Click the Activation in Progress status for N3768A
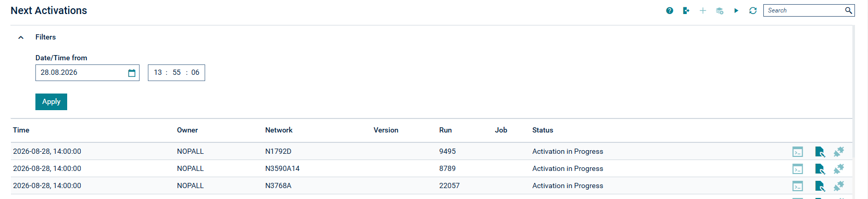 568,186
